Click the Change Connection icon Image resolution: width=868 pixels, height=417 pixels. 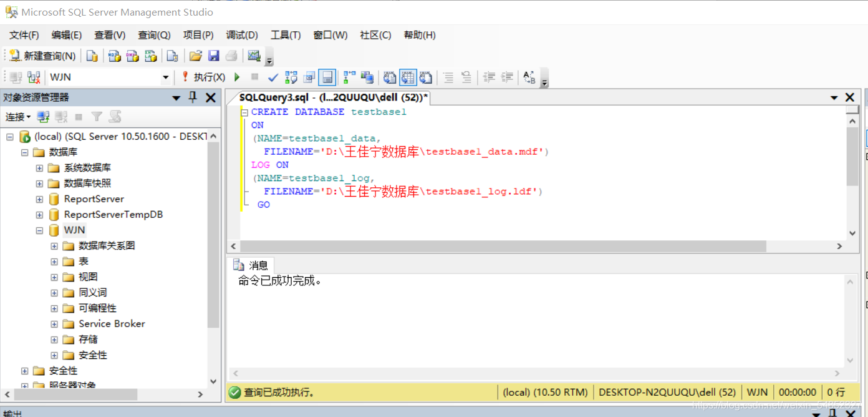tap(34, 77)
